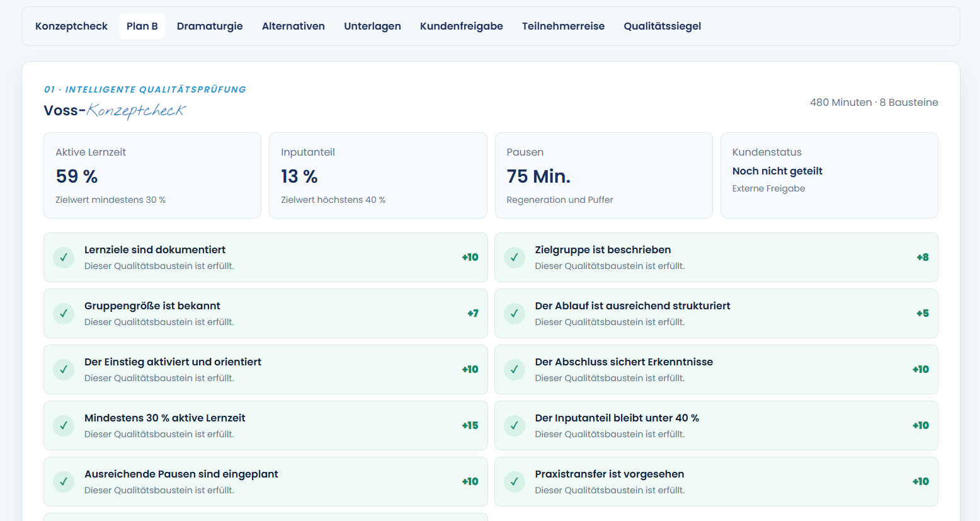Open the Kundenfreigabe tab
980x521 pixels.
click(462, 26)
